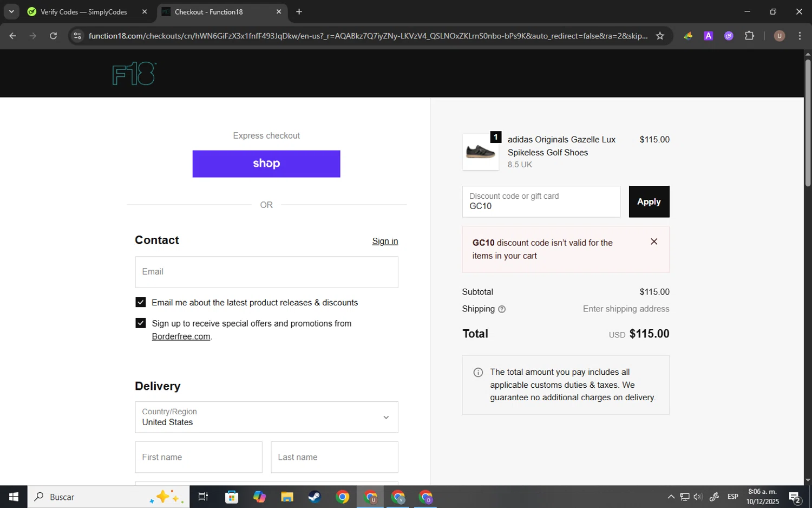Click the adidas Gazelle shoe thumbnail

[x=481, y=152]
